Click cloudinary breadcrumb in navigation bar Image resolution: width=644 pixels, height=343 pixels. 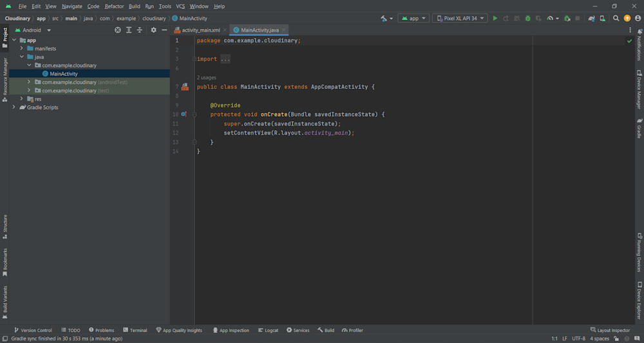tap(154, 19)
